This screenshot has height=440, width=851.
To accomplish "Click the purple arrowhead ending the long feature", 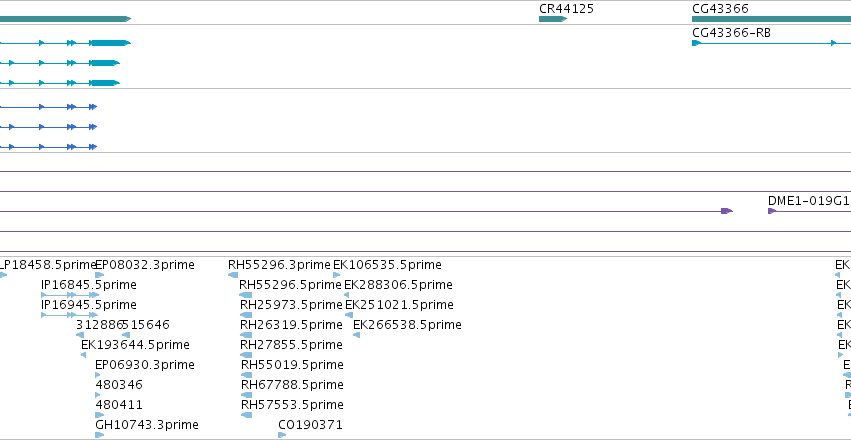I will (727, 211).
